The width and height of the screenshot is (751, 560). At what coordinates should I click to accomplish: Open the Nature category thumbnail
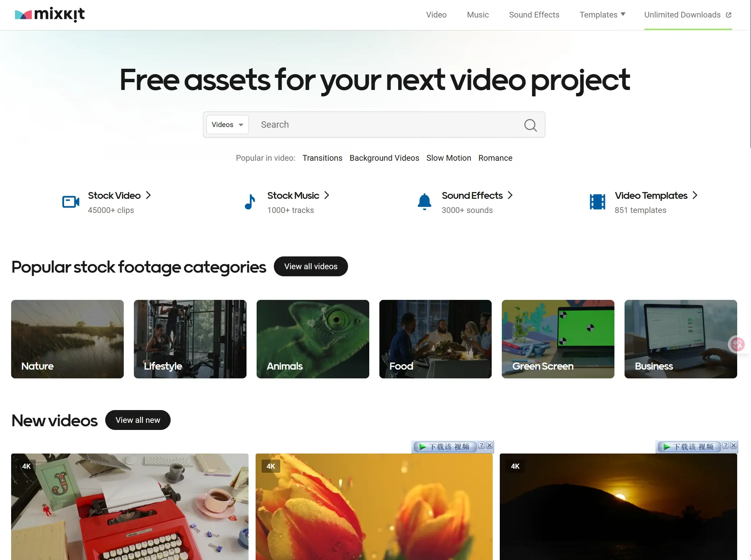[67, 339]
